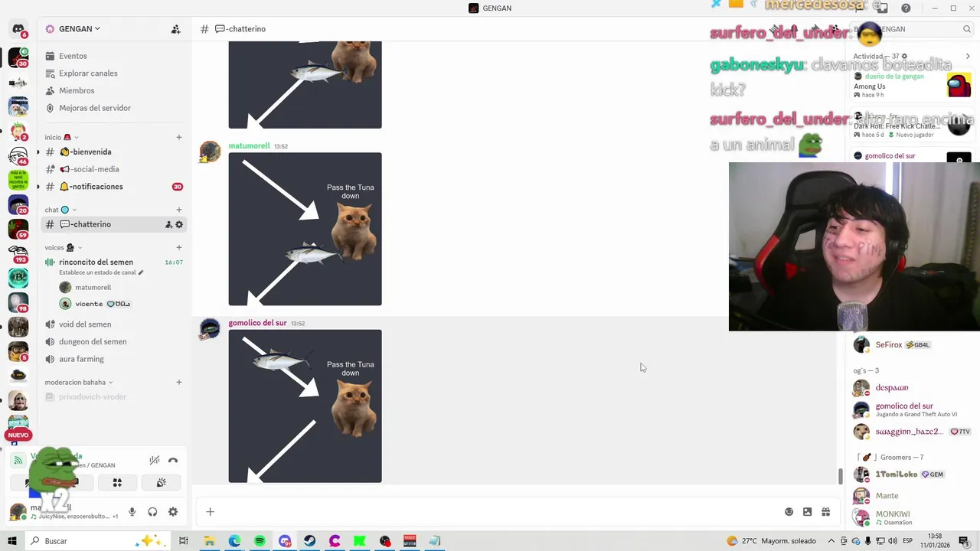Collapse moderacion bahaha category
This screenshot has height=551, width=980.
[78, 382]
